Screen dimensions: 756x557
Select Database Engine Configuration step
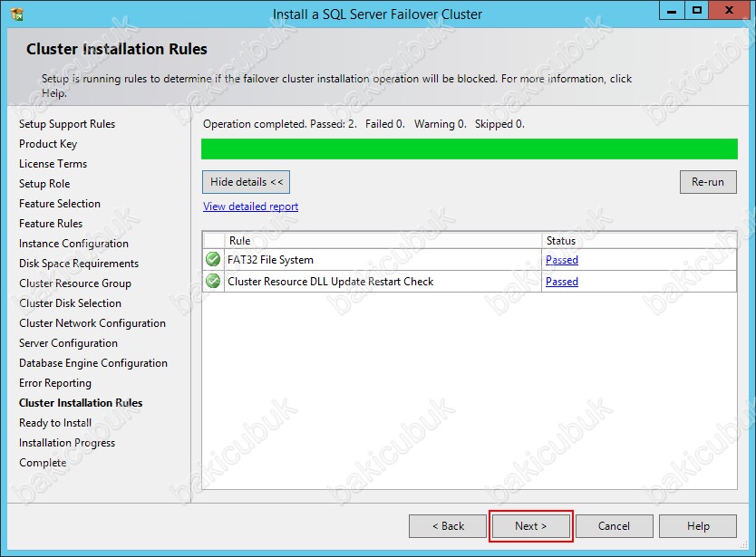(93, 363)
